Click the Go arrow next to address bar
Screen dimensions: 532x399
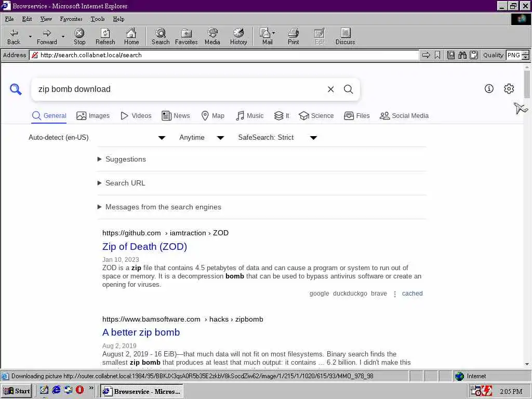tap(426, 55)
